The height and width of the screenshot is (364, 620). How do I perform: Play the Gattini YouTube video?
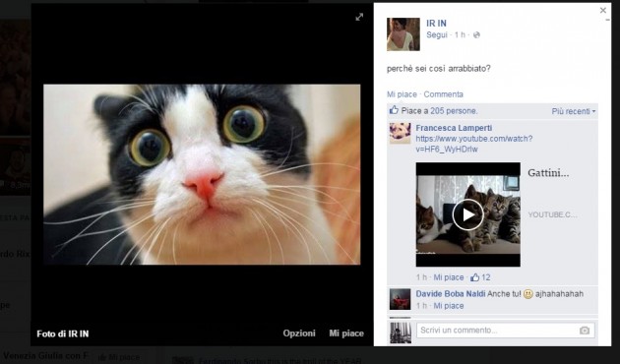pyautogui.click(x=468, y=214)
